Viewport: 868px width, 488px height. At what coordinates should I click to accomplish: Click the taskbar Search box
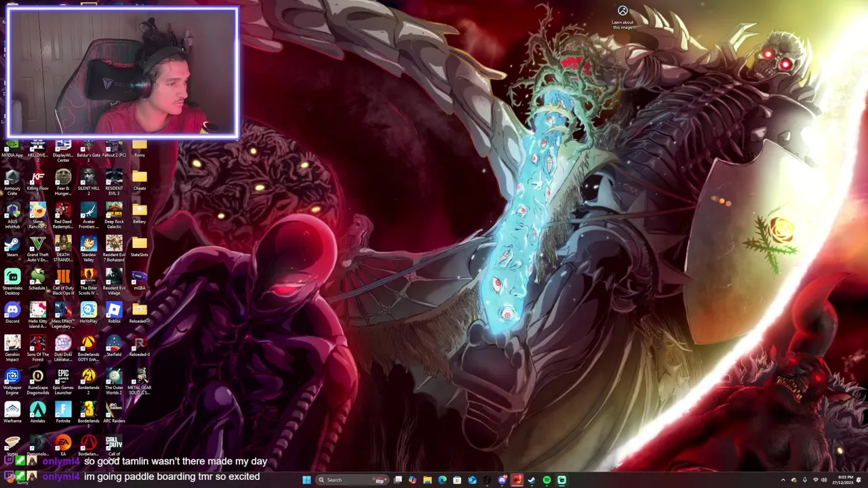tap(353, 480)
